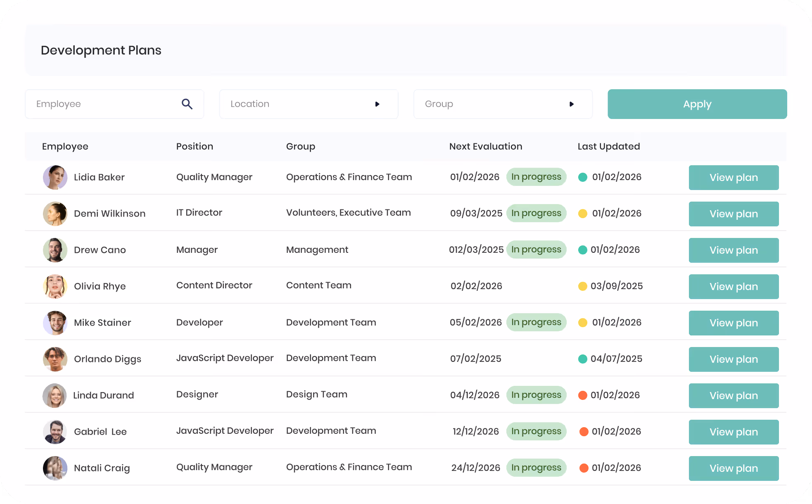View plan for Drew Cano

[x=734, y=250]
